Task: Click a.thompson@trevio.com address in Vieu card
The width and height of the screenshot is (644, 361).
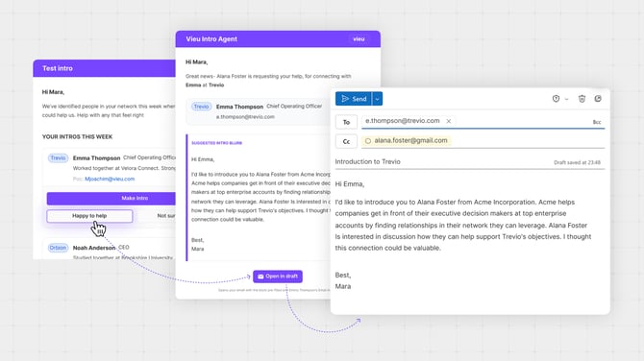Action: [245, 117]
